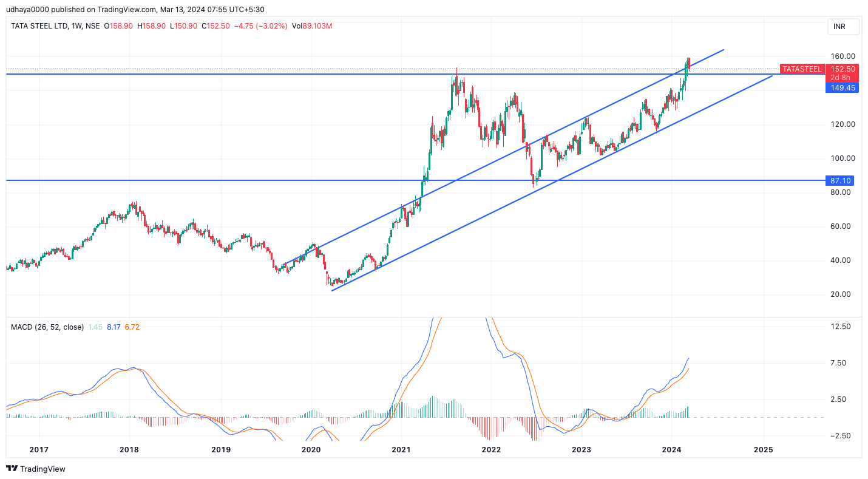
Task: Open the INR currency selector
Action: point(844,27)
